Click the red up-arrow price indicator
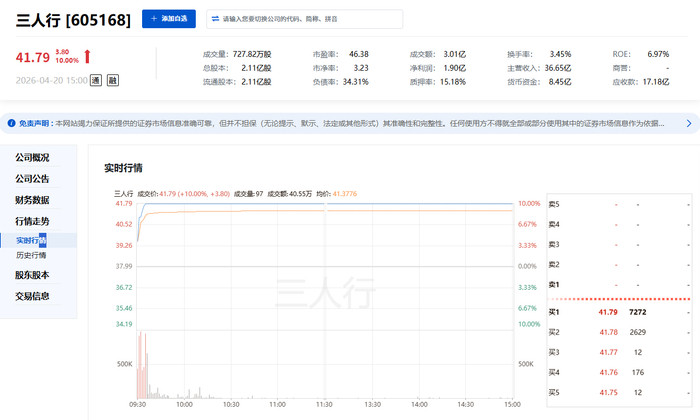 pyautogui.click(x=88, y=56)
